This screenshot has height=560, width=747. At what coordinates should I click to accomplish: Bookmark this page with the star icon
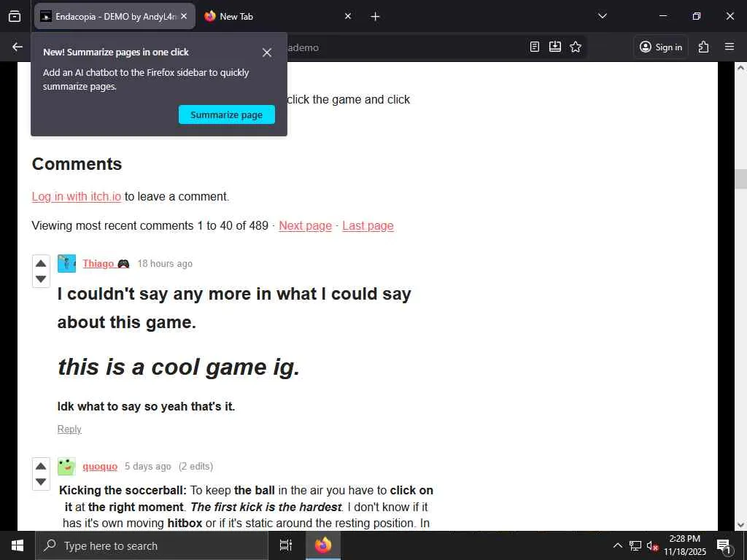[x=576, y=47]
